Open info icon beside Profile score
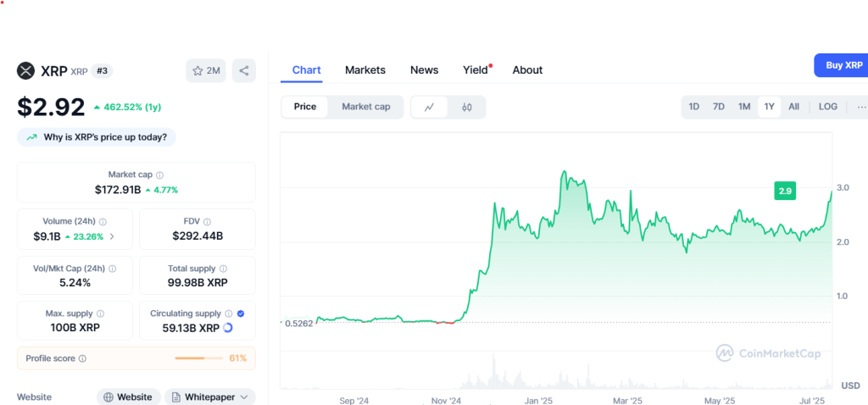Screen dimensions: 868x405 point(82,358)
